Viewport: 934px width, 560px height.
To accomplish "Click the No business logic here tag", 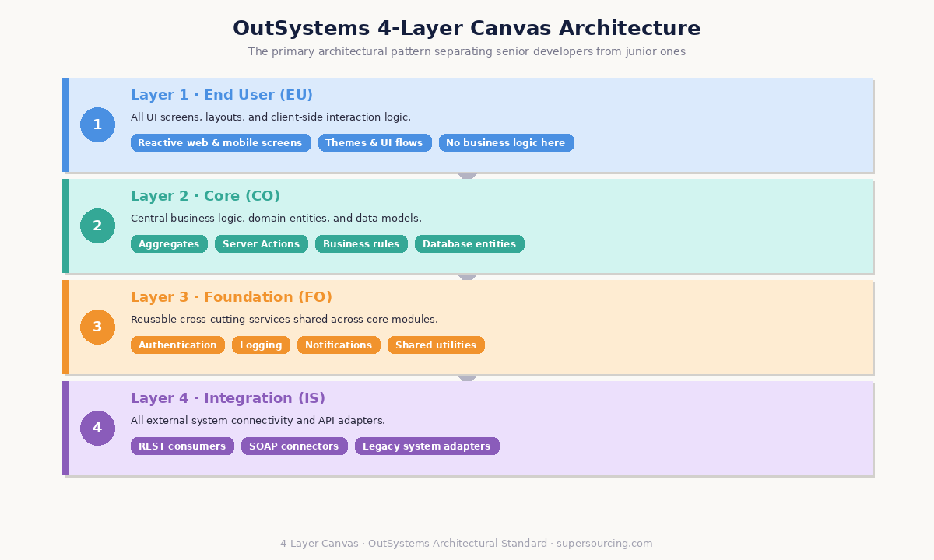I will pos(506,143).
